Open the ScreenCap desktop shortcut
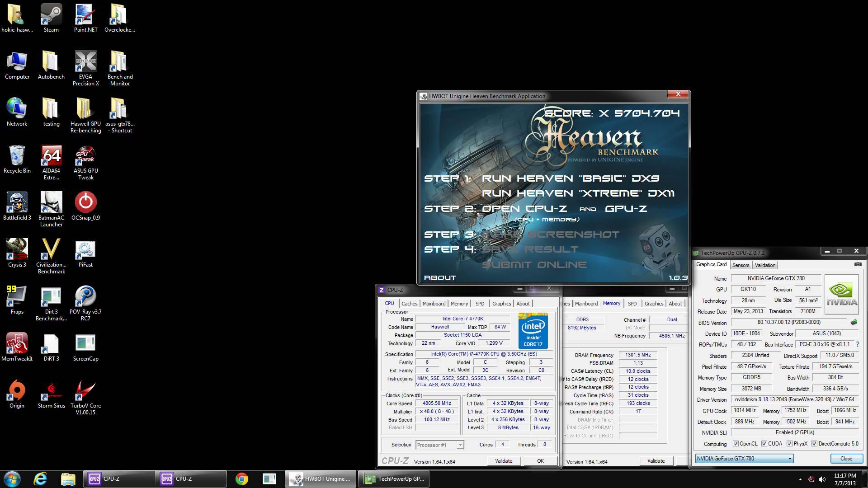The width and height of the screenshot is (868, 488). [85, 347]
